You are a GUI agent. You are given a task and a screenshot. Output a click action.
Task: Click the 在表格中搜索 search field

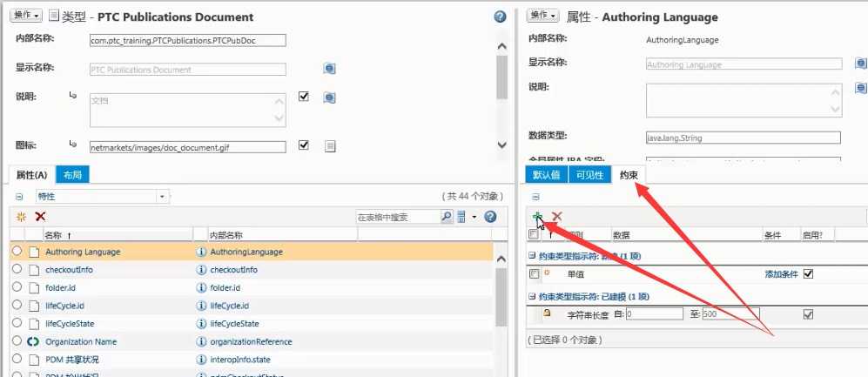point(397,217)
